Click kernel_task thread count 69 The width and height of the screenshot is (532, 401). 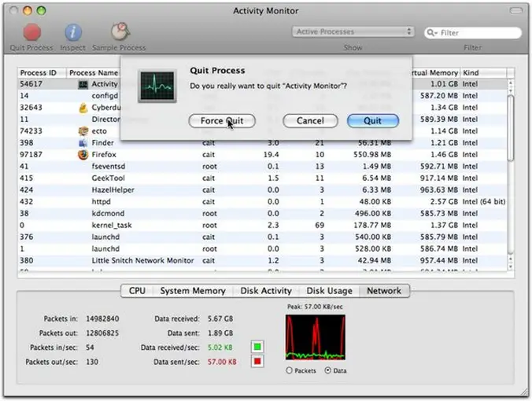coord(320,226)
